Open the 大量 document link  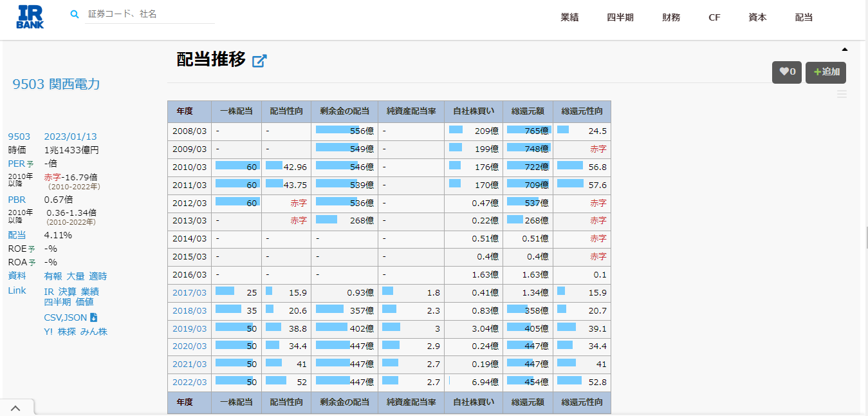coord(75,276)
